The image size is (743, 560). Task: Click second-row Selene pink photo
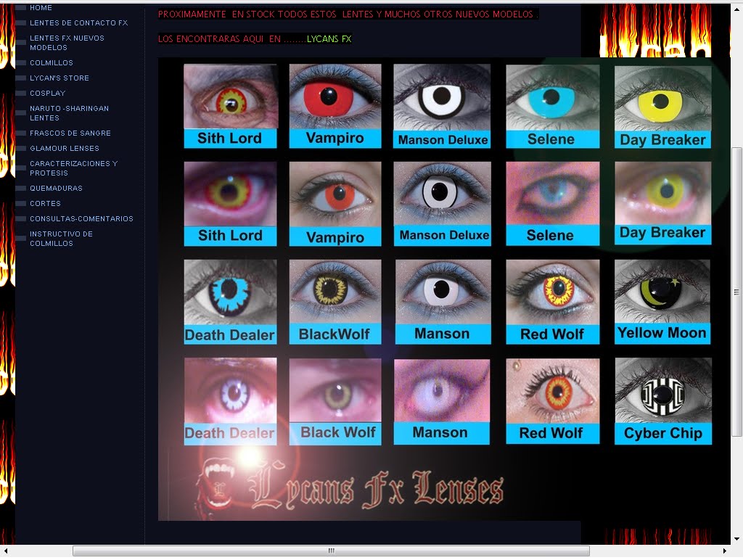coord(552,194)
